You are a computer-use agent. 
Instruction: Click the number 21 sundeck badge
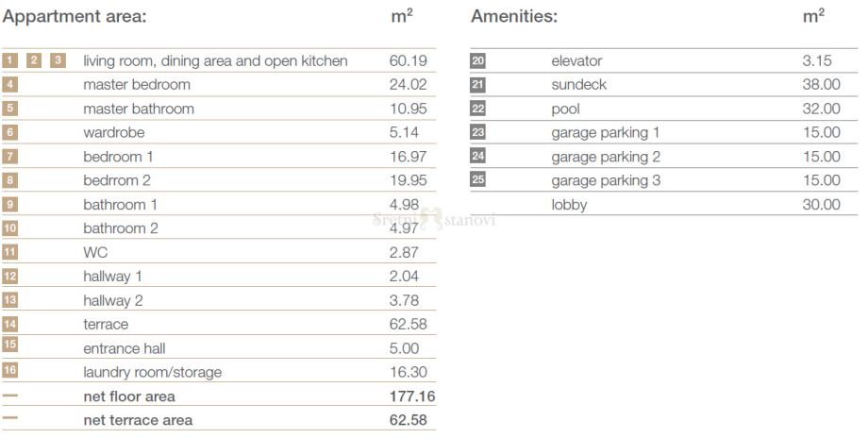click(477, 85)
